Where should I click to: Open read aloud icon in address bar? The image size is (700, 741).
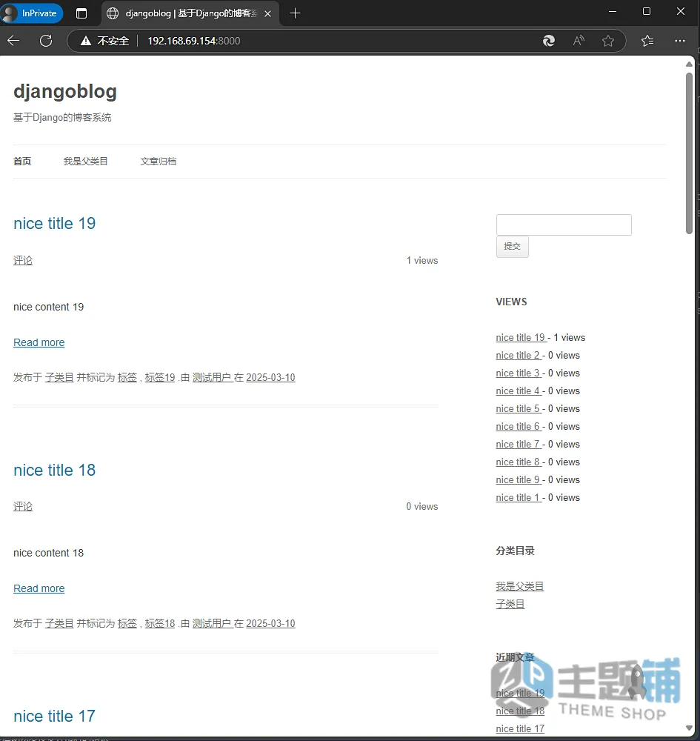coord(578,41)
